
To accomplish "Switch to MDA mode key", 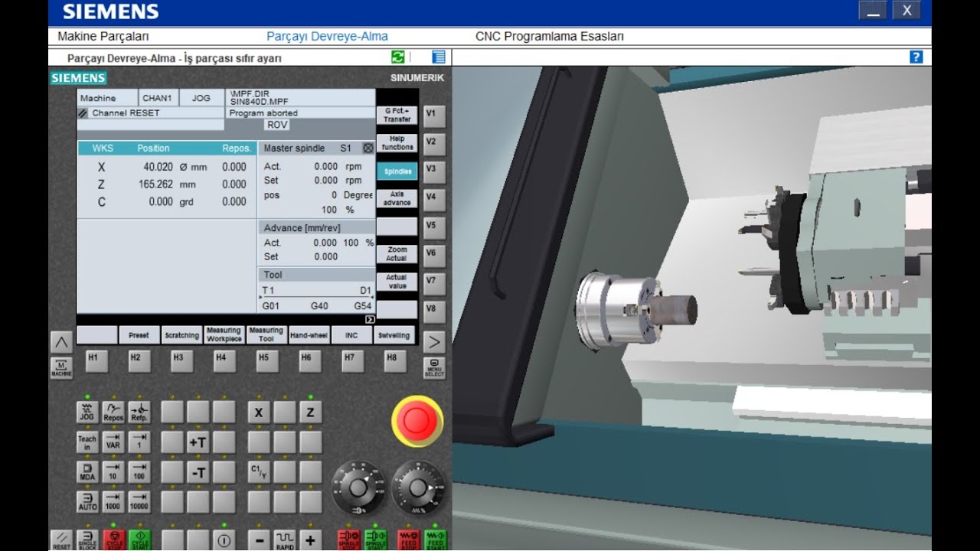I will pos(87,471).
